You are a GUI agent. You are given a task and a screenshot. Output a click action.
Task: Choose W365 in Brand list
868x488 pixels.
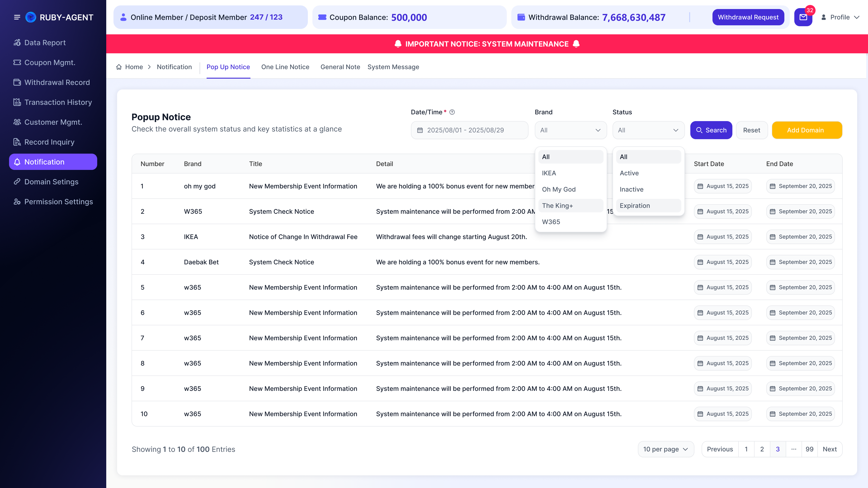pos(571,222)
